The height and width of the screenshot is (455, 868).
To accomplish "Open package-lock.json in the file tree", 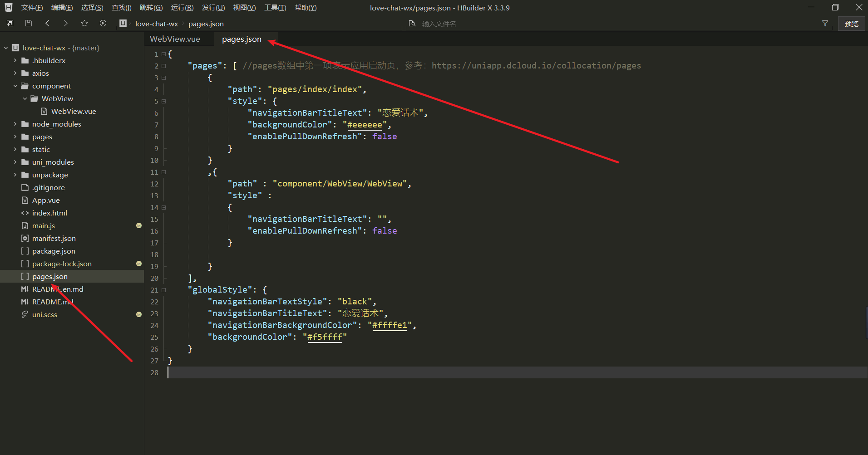I will tap(72, 264).
